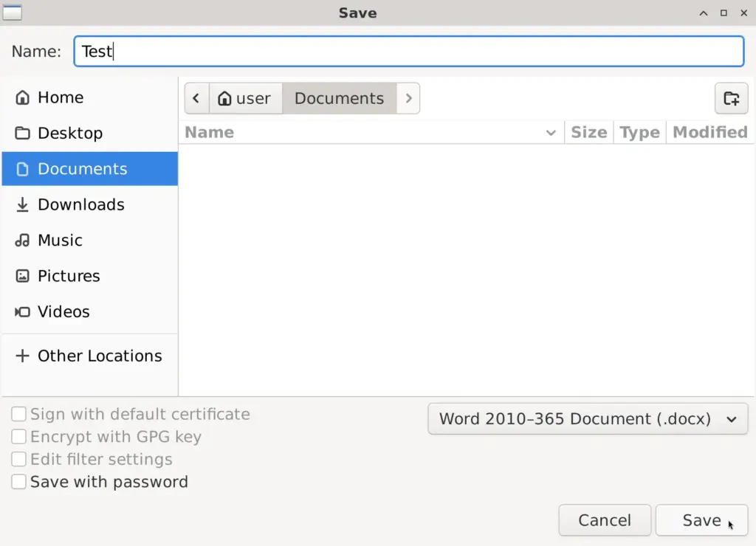Click the Desktop folder icon in sidebar

point(22,133)
